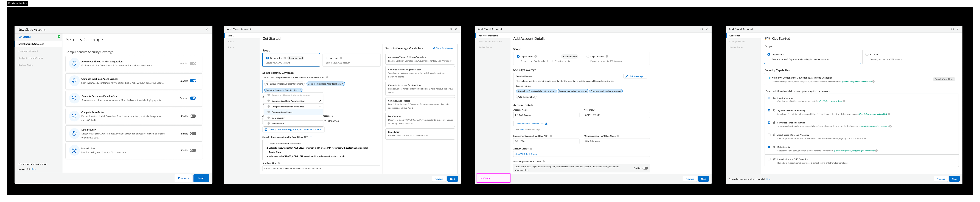The image size is (980, 202).
Task: Disable Compute Workload Agentless Scan toggle in New Cloud Account
Action: pyautogui.click(x=193, y=81)
